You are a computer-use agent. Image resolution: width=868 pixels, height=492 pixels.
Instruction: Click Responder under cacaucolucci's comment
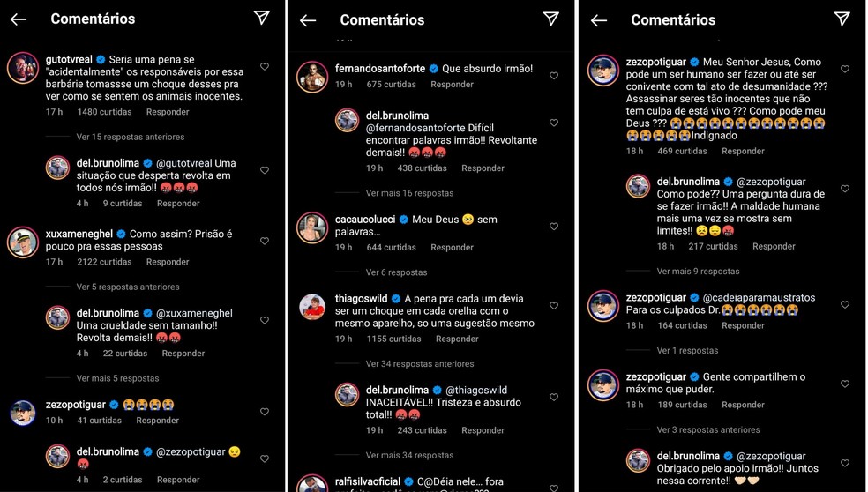click(453, 248)
